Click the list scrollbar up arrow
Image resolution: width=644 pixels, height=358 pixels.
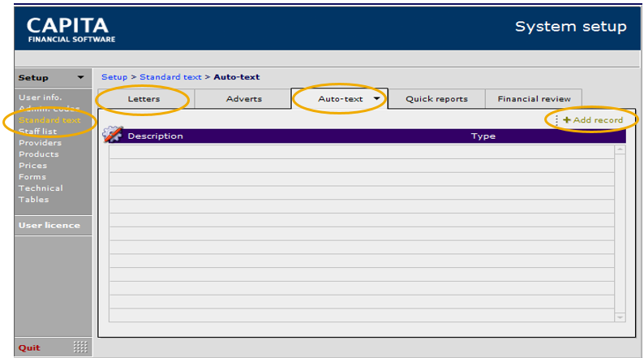pos(620,149)
